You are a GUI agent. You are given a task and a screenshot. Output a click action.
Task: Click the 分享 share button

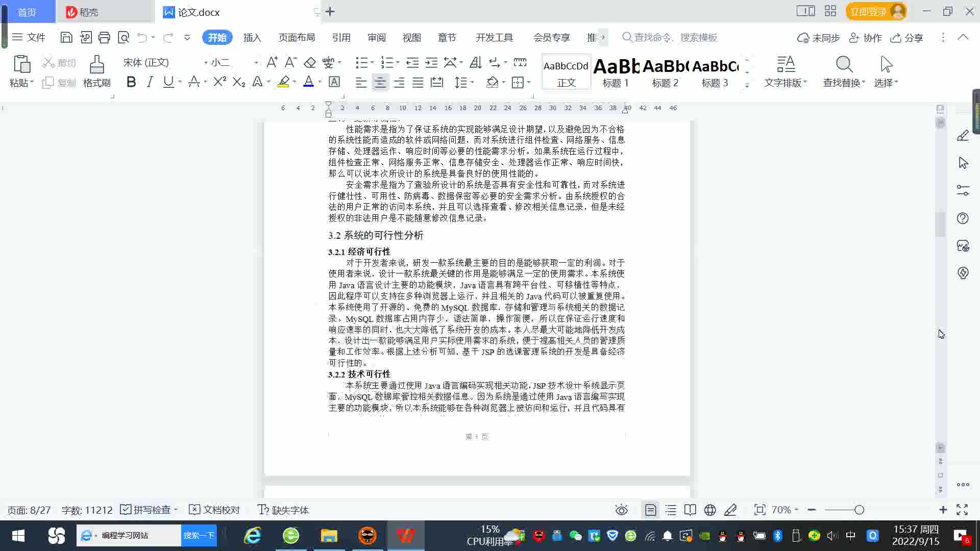coord(907,38)
